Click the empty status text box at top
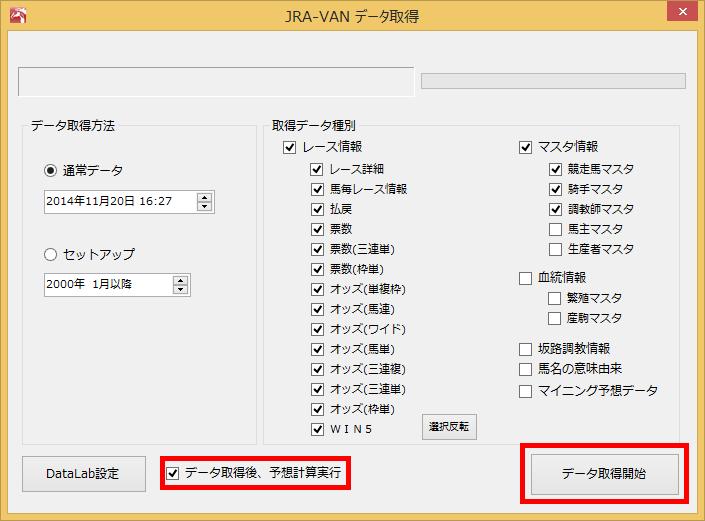This screenshot has height=521, width=705. click(x=216, y=82)
